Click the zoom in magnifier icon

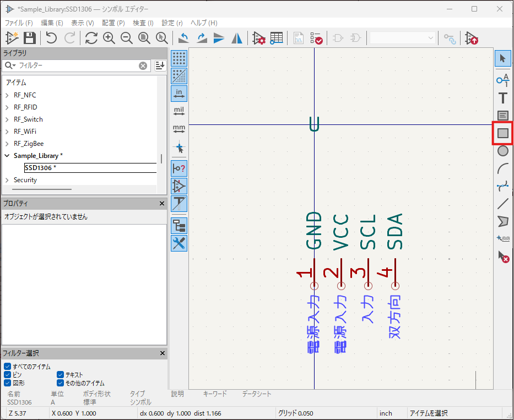109,38
